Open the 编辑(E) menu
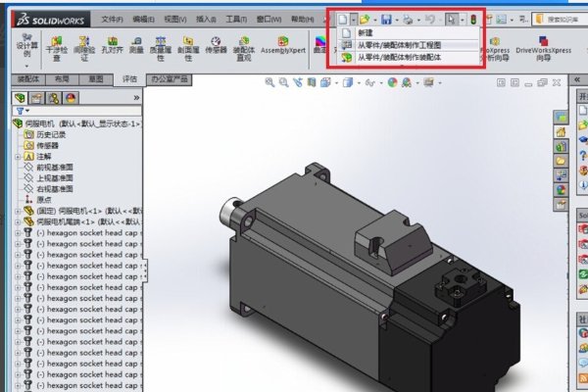 [143, 19]
